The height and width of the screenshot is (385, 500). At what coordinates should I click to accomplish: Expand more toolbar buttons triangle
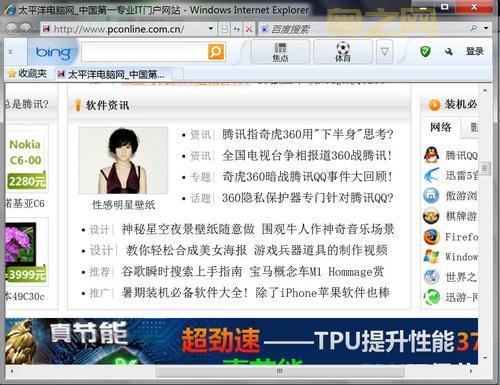384,52
